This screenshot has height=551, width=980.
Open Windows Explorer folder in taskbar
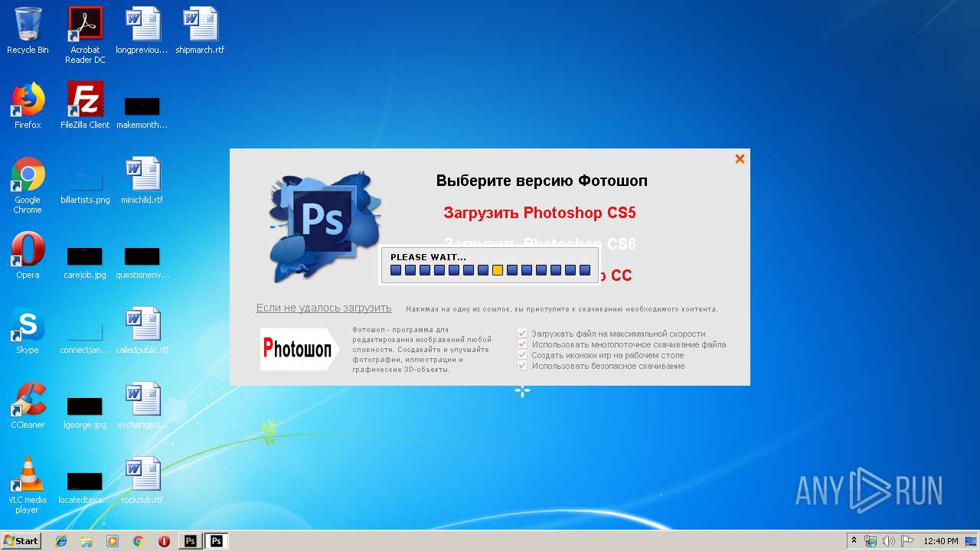[87, 541]
